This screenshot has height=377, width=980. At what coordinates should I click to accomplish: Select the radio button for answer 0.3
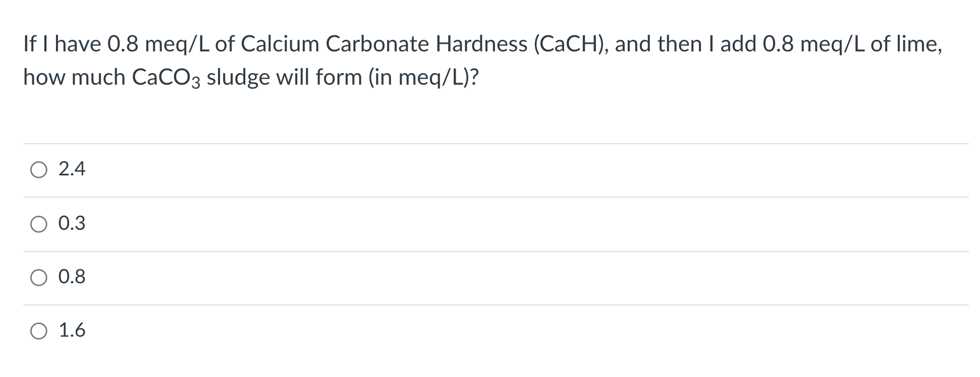click(38, 224)
